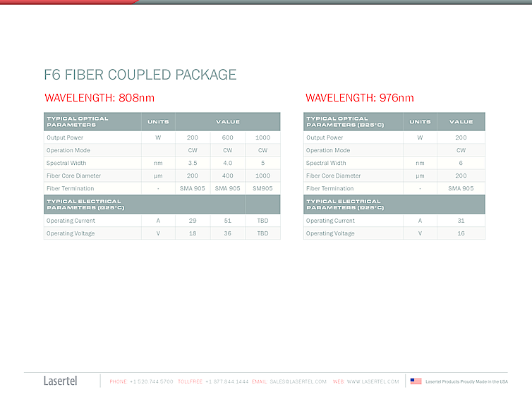Viewport: 532px width, 399px height.
Task: Click Operating Current value 29 in 808nm table
Action: (x=193, y=221)
